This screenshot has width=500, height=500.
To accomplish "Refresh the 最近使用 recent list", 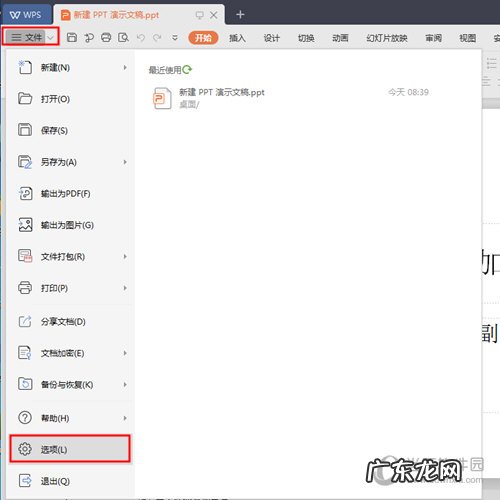I will click(187, 69).
